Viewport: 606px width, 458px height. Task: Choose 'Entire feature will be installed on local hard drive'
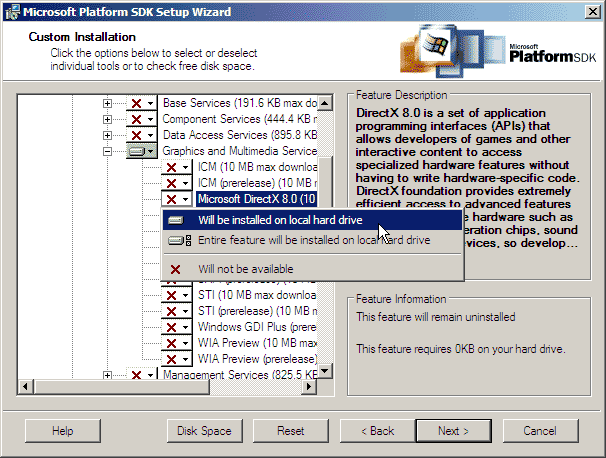click(x=312, y=240)
